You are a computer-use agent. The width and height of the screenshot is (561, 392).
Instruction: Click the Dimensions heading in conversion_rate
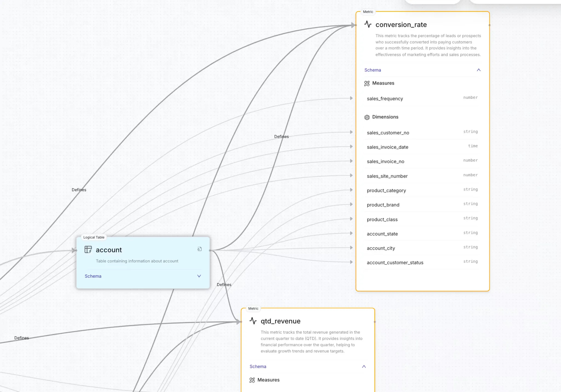(x=385, y=117)
